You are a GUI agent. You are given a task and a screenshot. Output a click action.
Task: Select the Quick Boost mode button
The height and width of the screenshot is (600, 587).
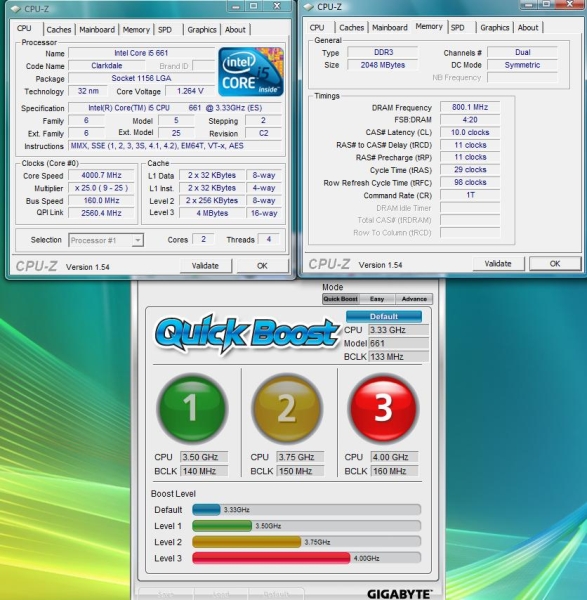(340, 299)
